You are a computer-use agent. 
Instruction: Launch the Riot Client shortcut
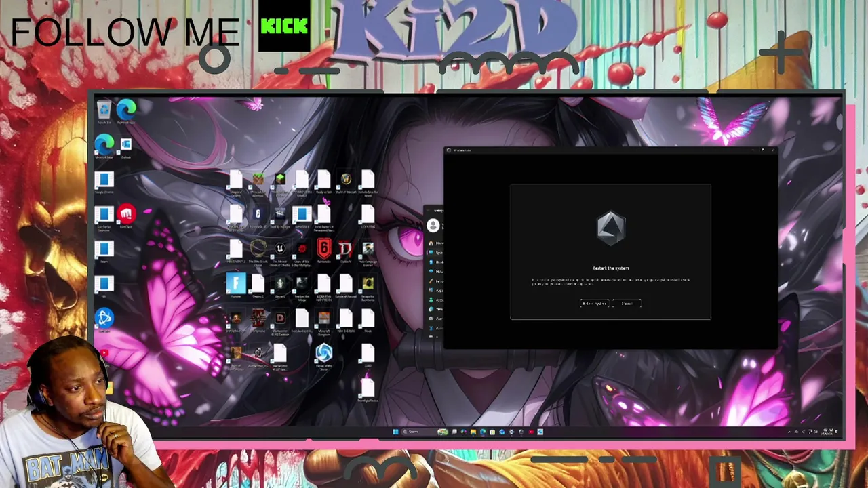[x=126, y=217]
